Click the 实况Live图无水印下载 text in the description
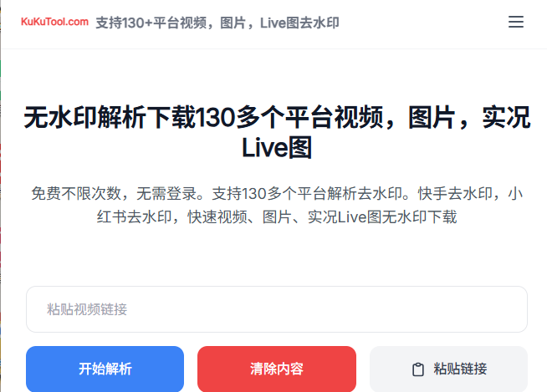Screen dimensions: 547x392 [x=382, y=217]
